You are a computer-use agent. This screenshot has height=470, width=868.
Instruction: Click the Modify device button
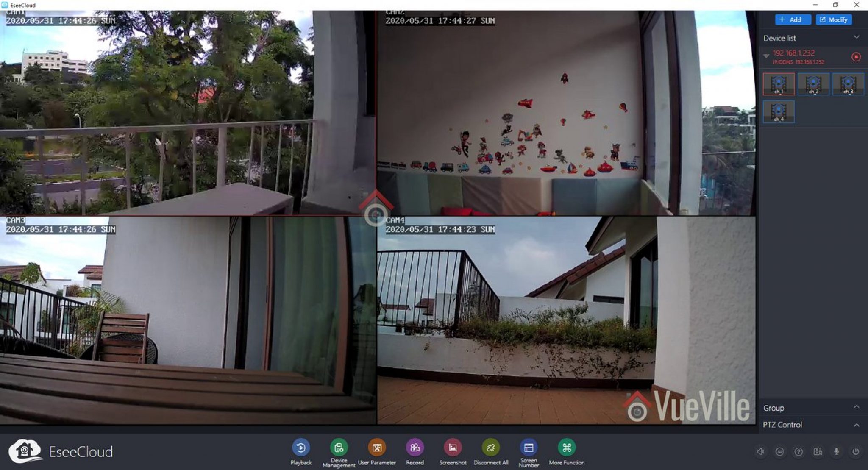(833, 19)
